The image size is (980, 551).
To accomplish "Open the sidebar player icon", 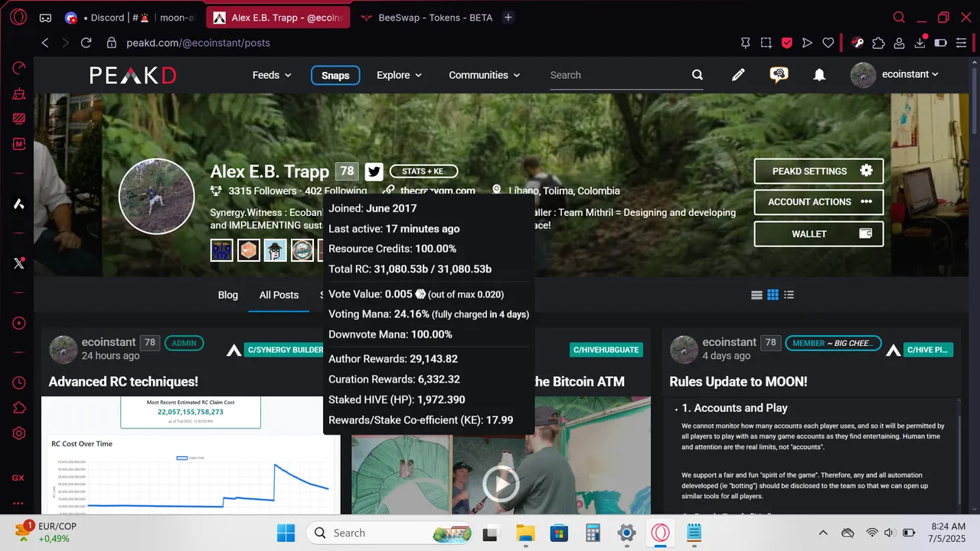I will (x=19, y=323).
